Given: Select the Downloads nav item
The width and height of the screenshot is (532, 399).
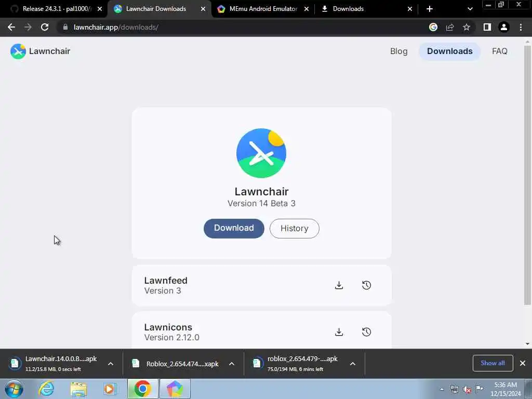Looking at the screenshot, I should [449, 51].
